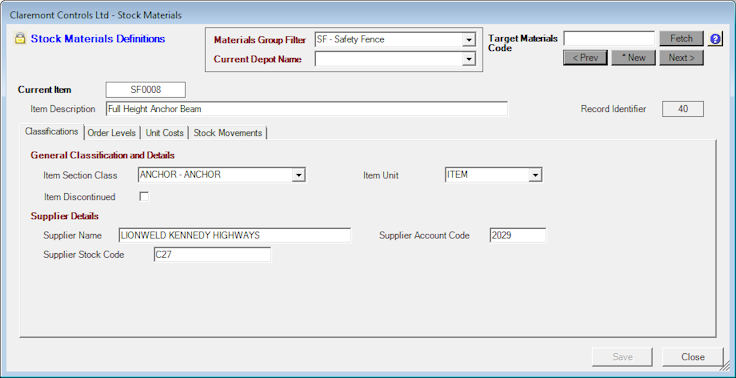Viewport: 736px width, 378px height.
Task: Click the Target Materials Code input field
Action: pyautogui.click(x=609, y=39)
